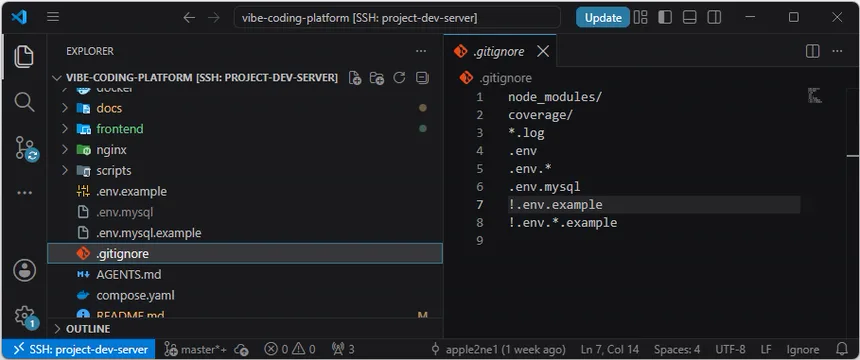Open the compose.yaml file
The width and height of the screenshot is (860, 360).
[x=245, y=295]
